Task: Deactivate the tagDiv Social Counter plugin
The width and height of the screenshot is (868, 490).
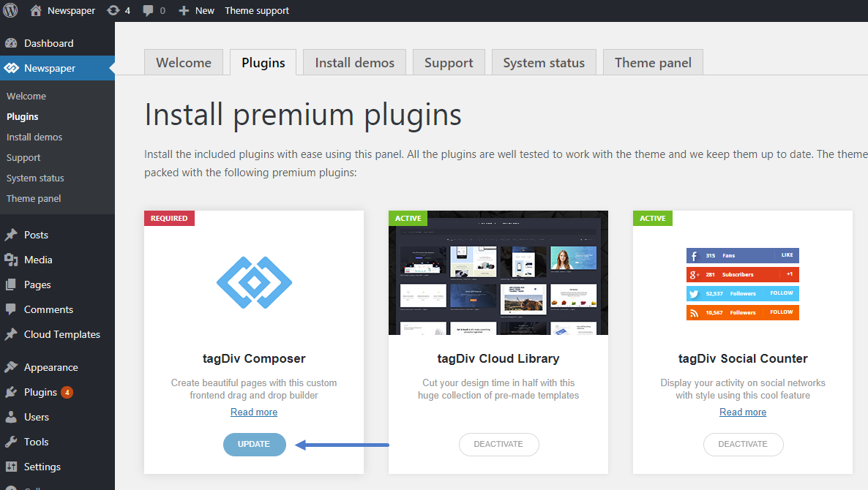Action: 743,444
